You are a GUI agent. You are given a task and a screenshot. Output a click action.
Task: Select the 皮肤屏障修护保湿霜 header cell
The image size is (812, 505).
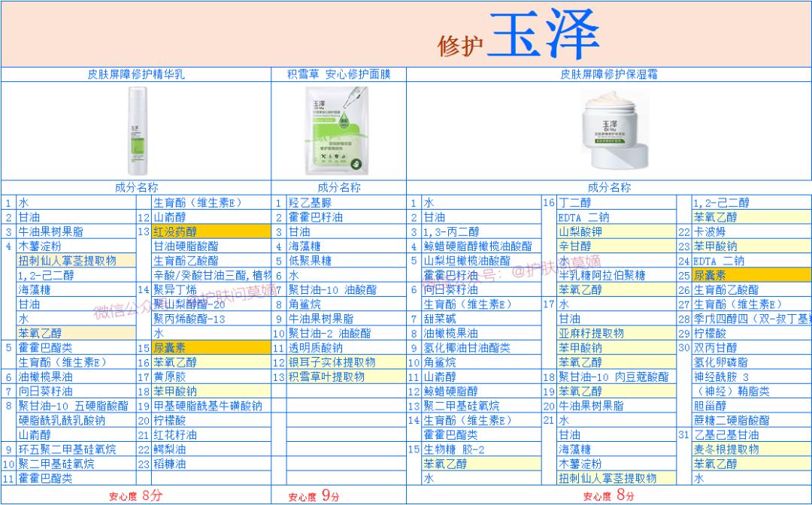coord(609,74)
